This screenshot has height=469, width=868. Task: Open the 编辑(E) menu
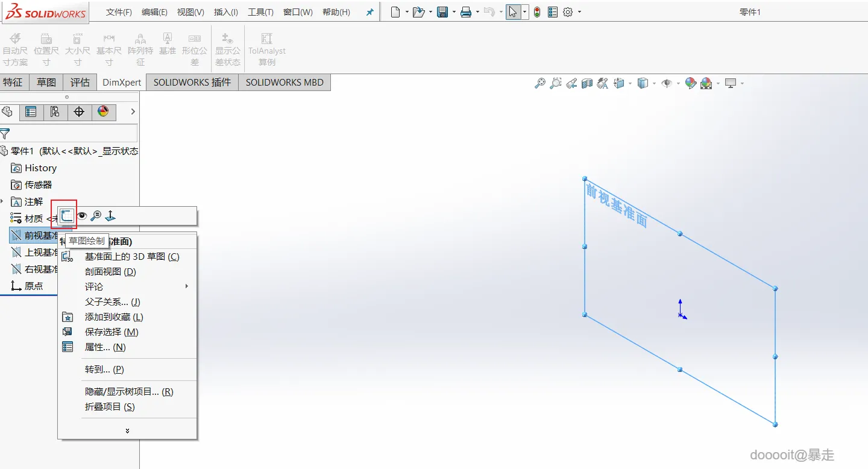[154, 12]
